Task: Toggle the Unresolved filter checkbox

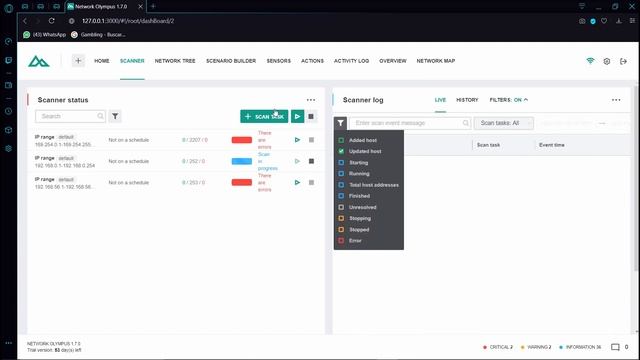Action: 341,207
